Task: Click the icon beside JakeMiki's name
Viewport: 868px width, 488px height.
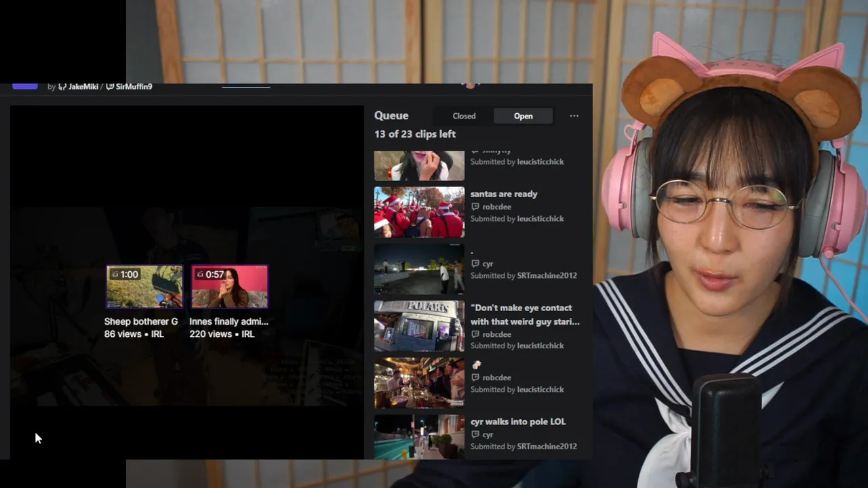Action: [62, 87]
